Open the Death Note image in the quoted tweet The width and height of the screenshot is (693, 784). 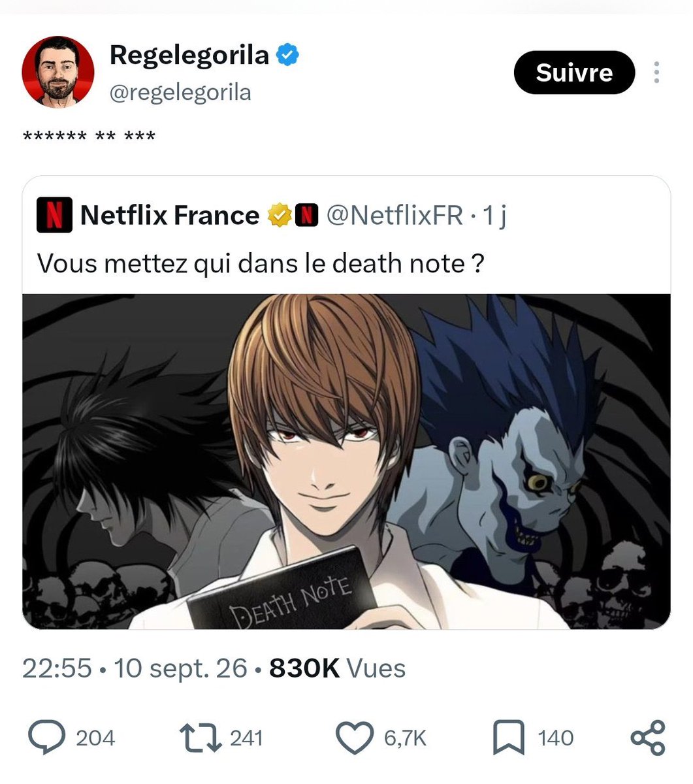[x=346, y=462]
